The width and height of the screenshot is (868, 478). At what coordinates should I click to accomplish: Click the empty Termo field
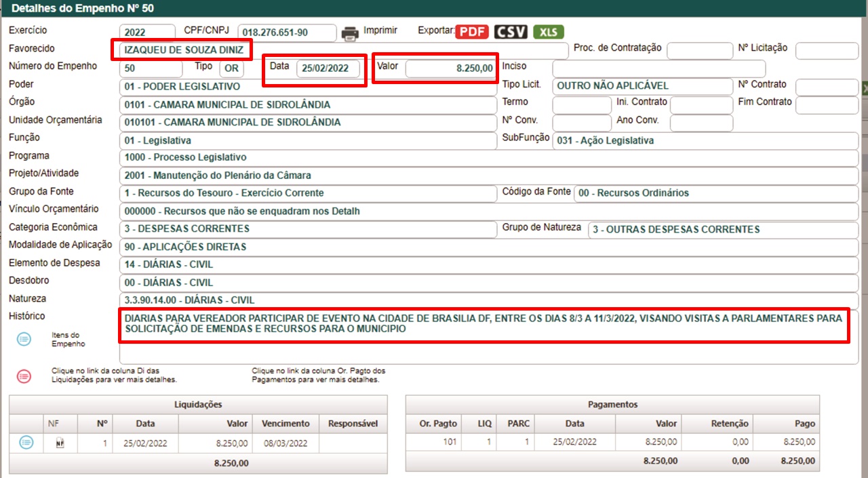coord(582,105)
